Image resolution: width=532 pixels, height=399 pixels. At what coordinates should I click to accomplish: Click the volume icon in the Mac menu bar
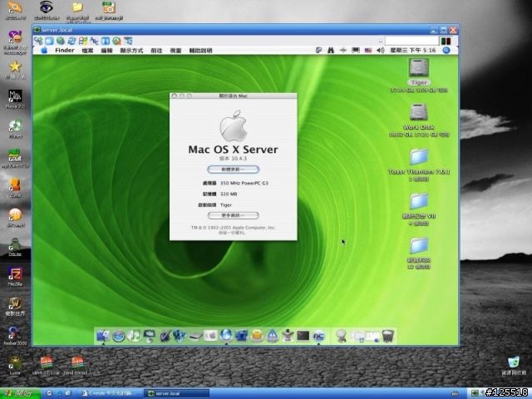click(381, 50)
